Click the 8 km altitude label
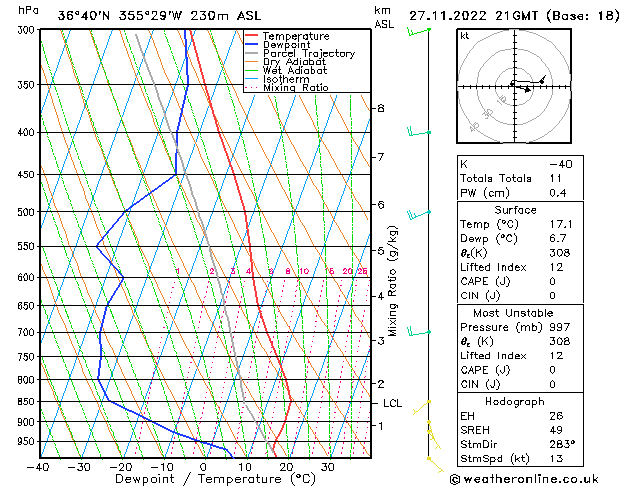 tap(380, 108)
